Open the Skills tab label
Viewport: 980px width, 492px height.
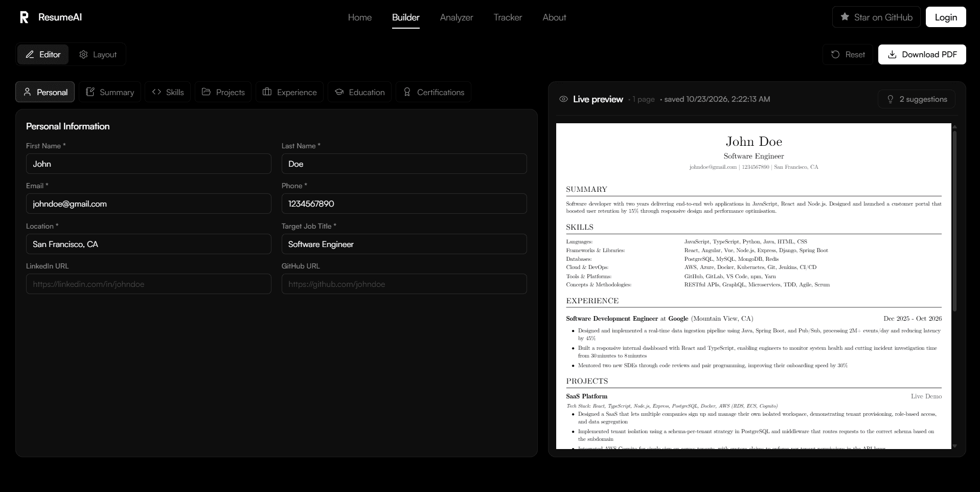tap(175, 93)
